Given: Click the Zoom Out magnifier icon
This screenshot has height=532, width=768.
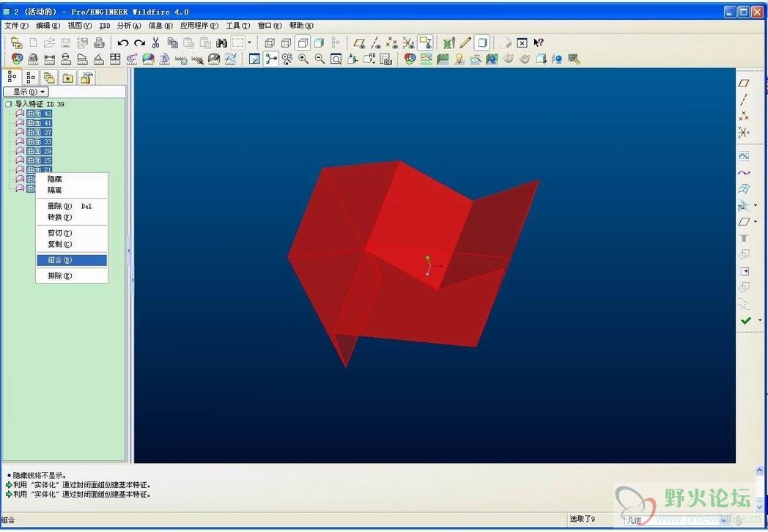Looking at the screenshot, I should [320, 59].
